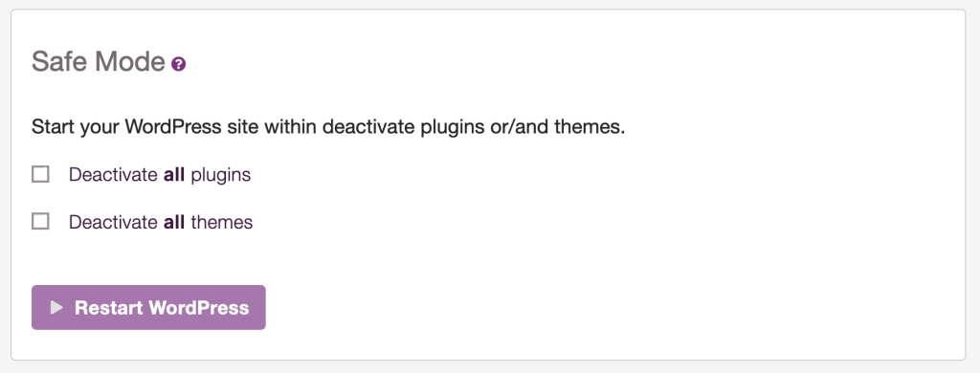The image size is (980, 373).
Task: Select the 'Deactivate all plugins' label text
Action: 160,175
